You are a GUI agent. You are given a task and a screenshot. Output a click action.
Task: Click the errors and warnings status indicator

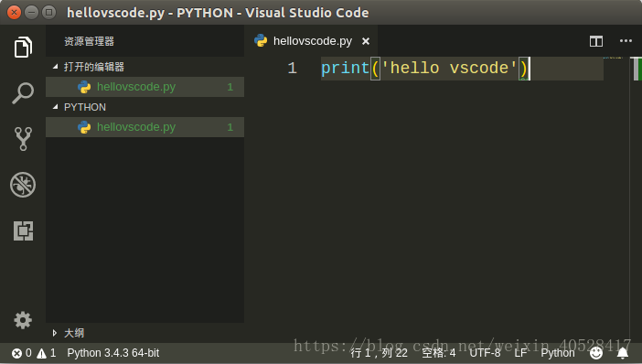click(x=34, y=353)
